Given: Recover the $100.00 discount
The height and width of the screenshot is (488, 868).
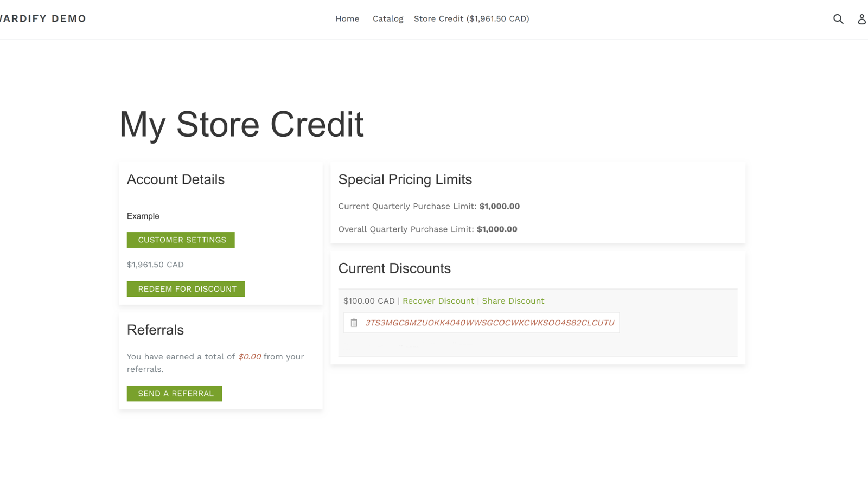Looking at the screenshot, I should coord(438,300).
